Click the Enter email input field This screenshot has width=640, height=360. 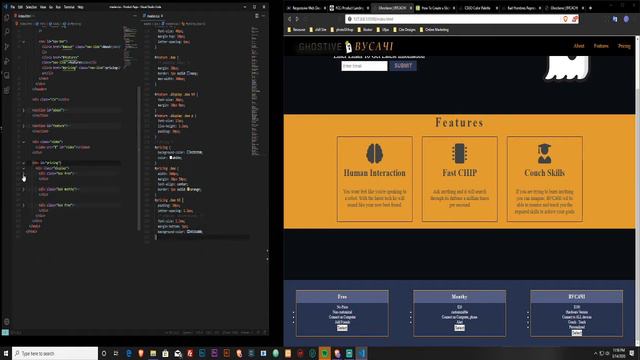click(x=364, y=66)
